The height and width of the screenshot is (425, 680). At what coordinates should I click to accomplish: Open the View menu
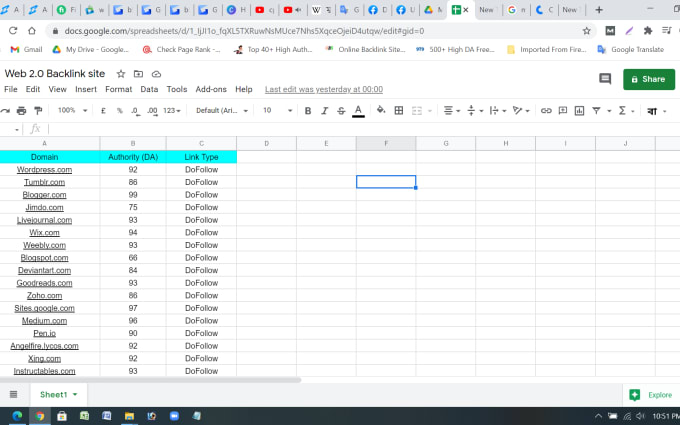point(57,89)
